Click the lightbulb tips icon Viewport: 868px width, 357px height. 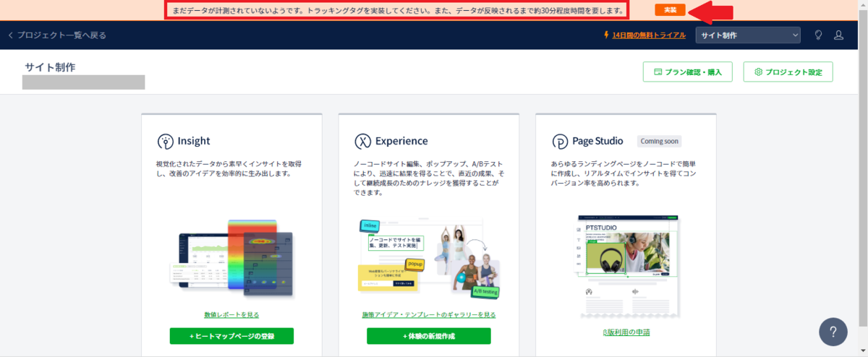point(819,35)
